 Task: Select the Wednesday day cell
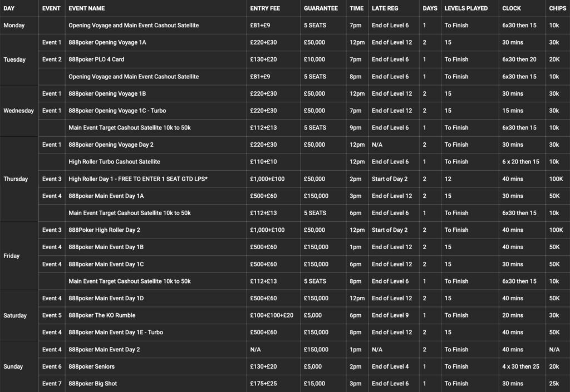pyautogui.click(x=18, y=111)
